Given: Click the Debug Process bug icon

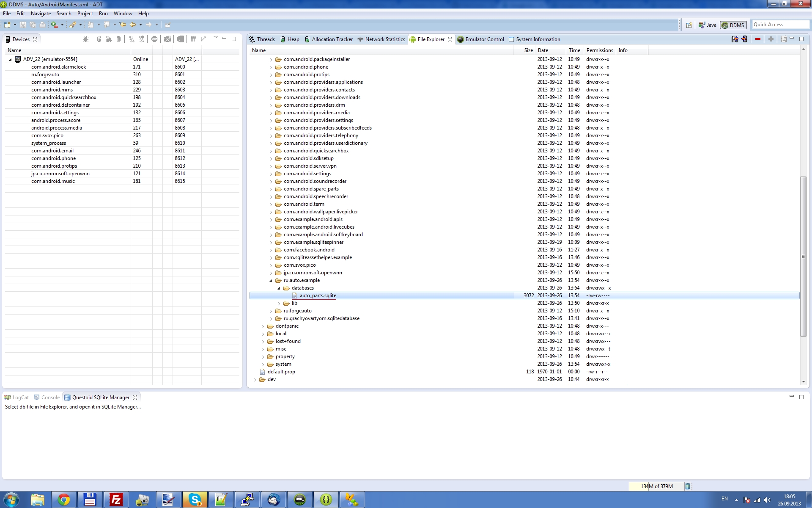Looking at the screenshot, I should (86, 39).
